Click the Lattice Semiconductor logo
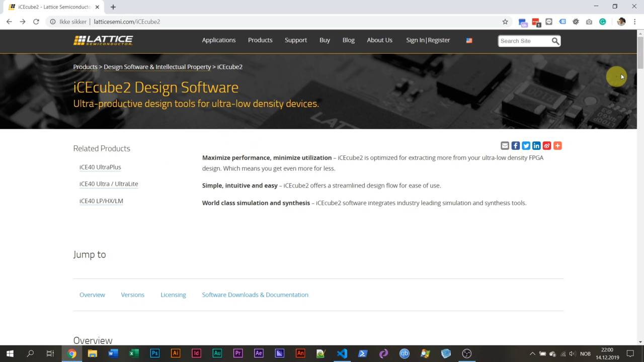The height and width of the screenshot is (362, 644). 103,40
